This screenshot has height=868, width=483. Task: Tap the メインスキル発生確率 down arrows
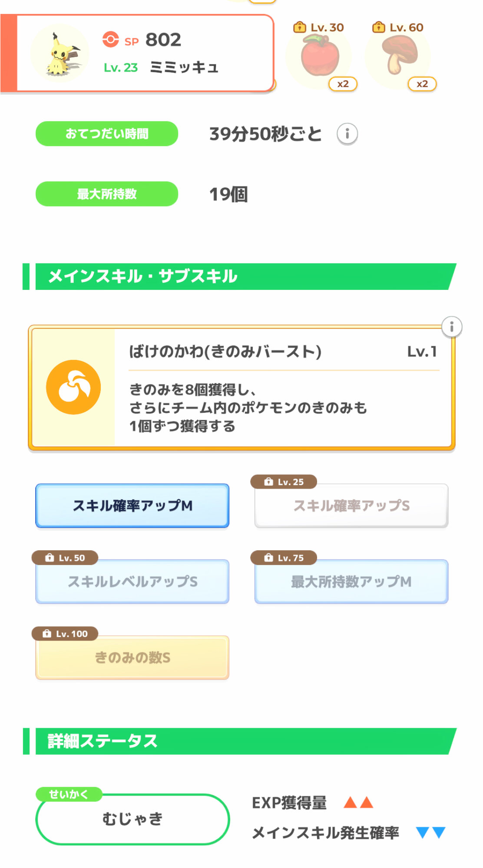tap(430, 832)
